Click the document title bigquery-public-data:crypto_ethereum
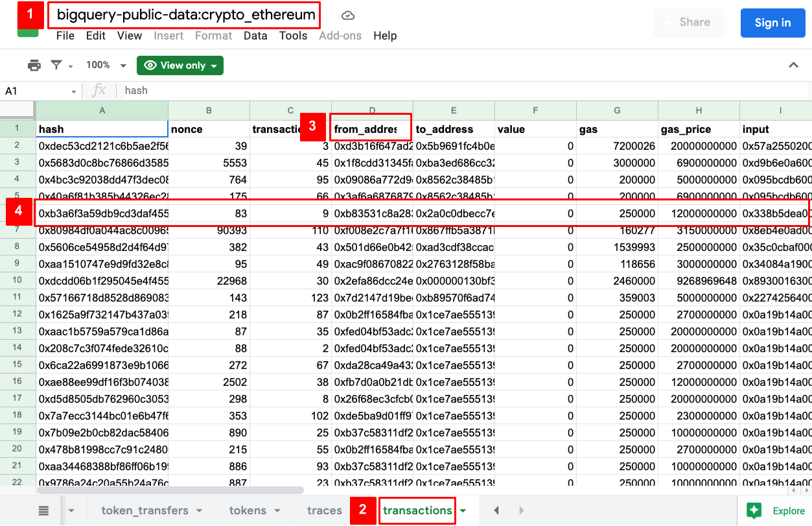 pyautogui.click(x=186, y=14)
